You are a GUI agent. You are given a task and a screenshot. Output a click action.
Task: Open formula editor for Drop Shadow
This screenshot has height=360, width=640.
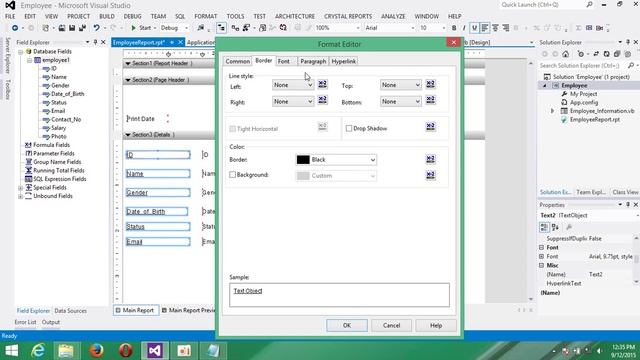[x=431, y=127]
